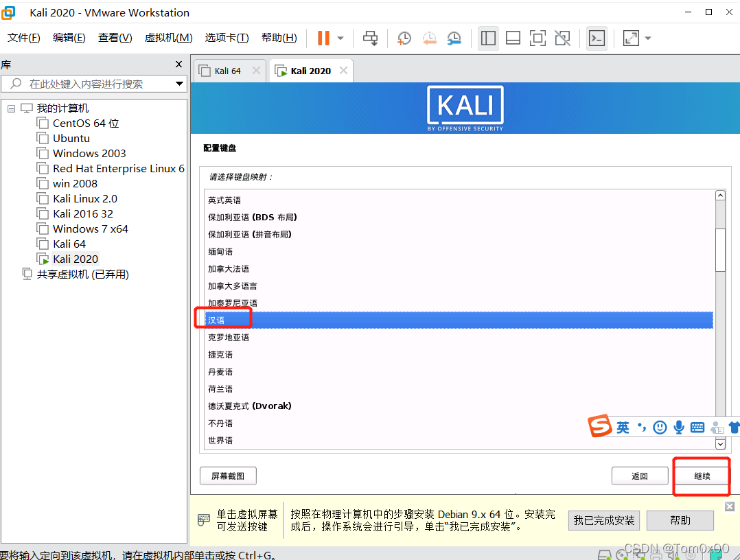This screenshot has height=560, width=740.
Task: Select Red Hat Enterprise Linux 6
Action: click(118, 168)
